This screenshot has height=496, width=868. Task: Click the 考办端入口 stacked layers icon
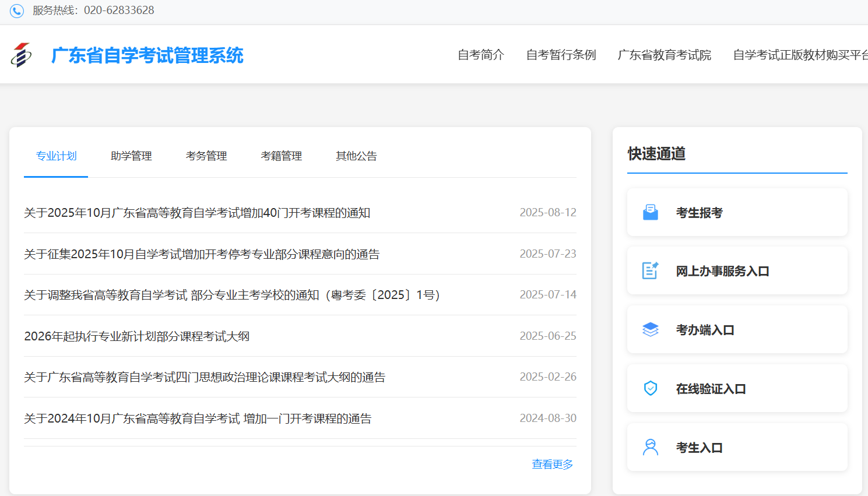650,329
